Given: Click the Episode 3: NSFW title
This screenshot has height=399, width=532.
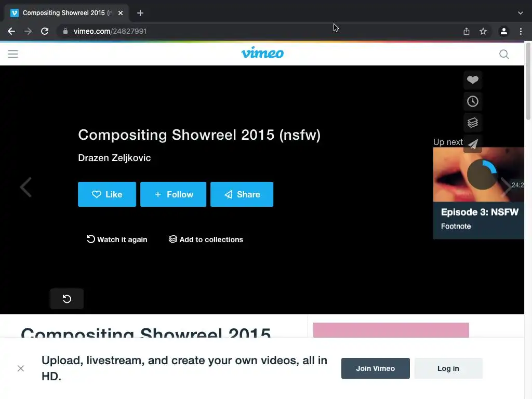Looking at the screenshot, I should click(x=480, y=212).
